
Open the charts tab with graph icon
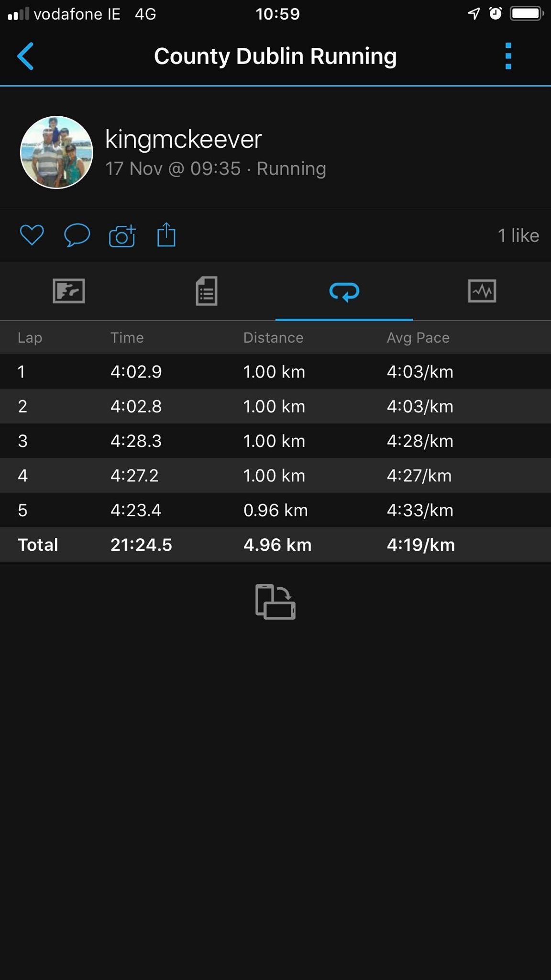click(x=482, y=291)
